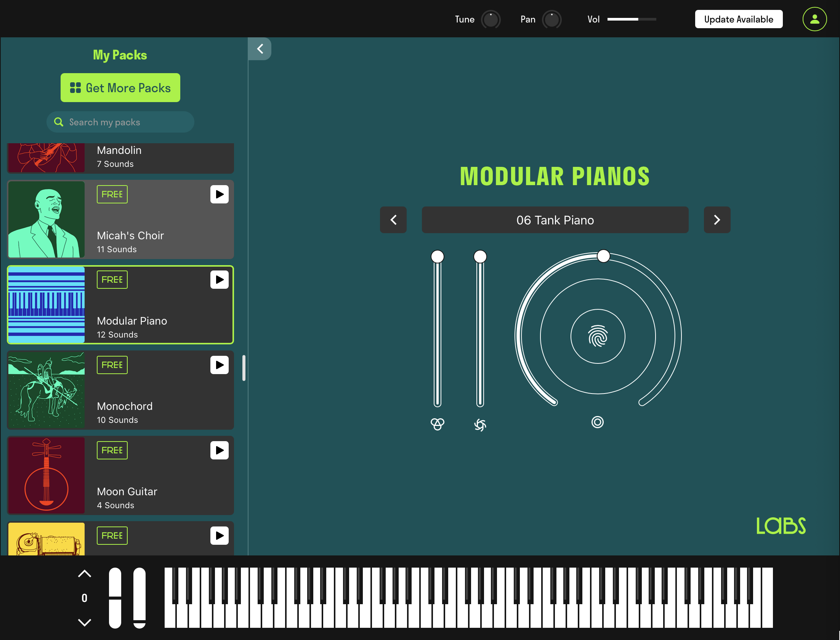
Task: Click the Vol slider in top bar
Action: [631, 19]
